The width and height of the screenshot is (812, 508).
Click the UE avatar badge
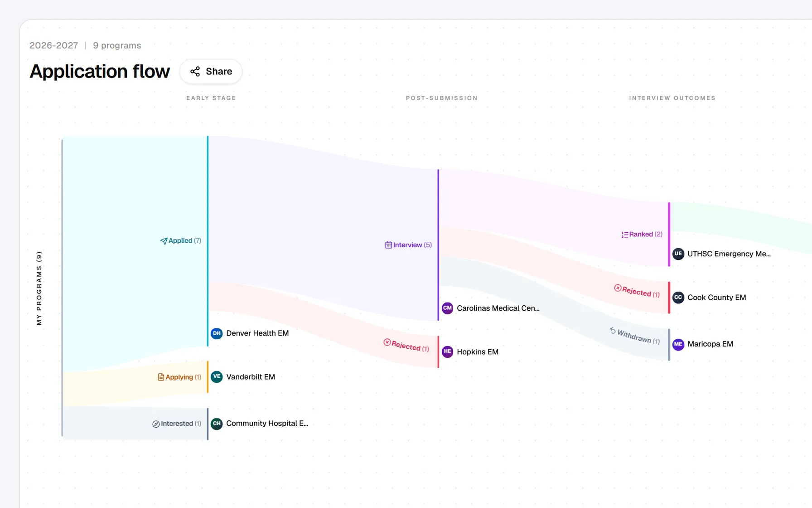(x=678, y=254)
